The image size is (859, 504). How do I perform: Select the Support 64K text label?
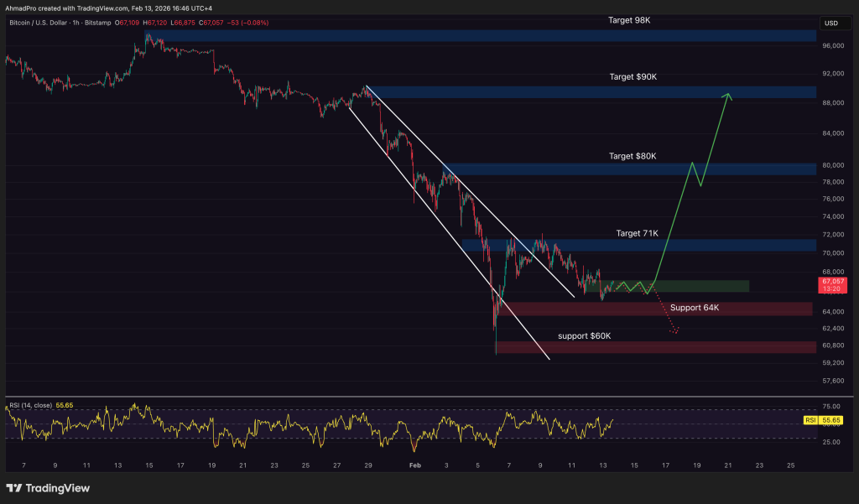point(695,308)
